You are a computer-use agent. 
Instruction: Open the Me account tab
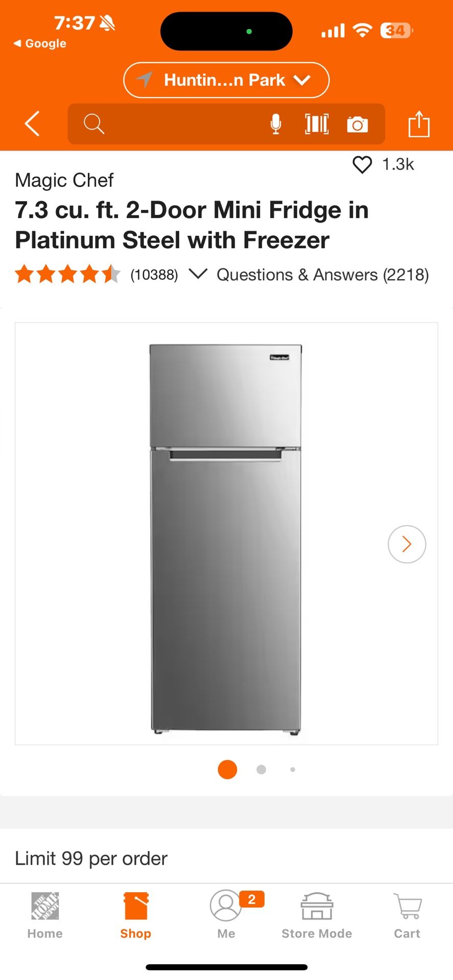pos(226,916)
